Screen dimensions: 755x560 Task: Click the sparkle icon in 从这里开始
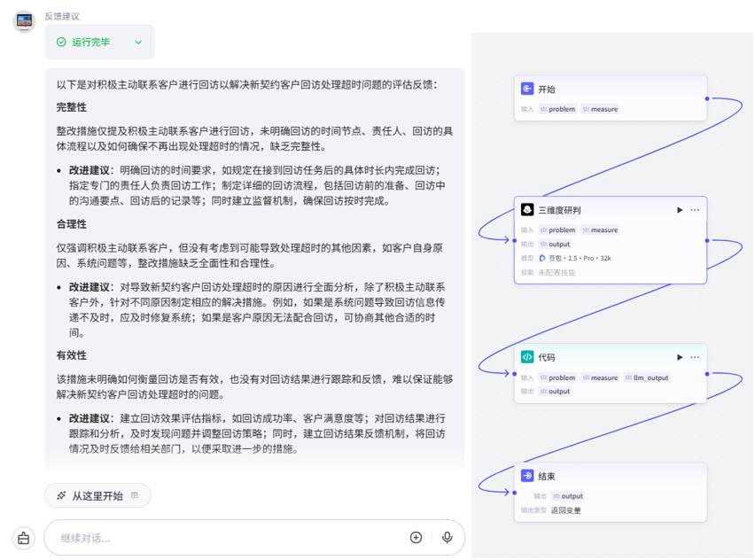tap(61, 495)
